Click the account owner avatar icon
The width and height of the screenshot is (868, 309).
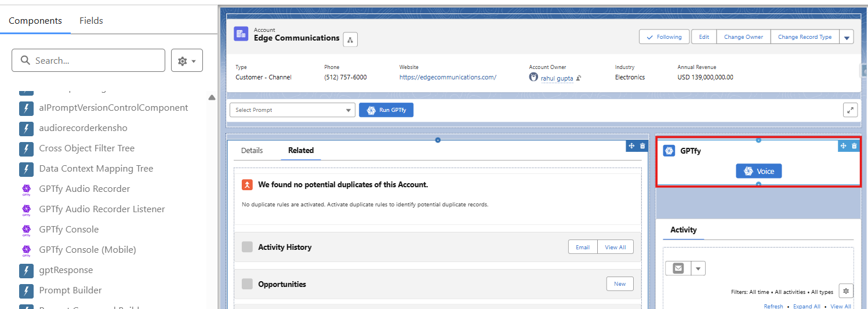click(533, 77)
